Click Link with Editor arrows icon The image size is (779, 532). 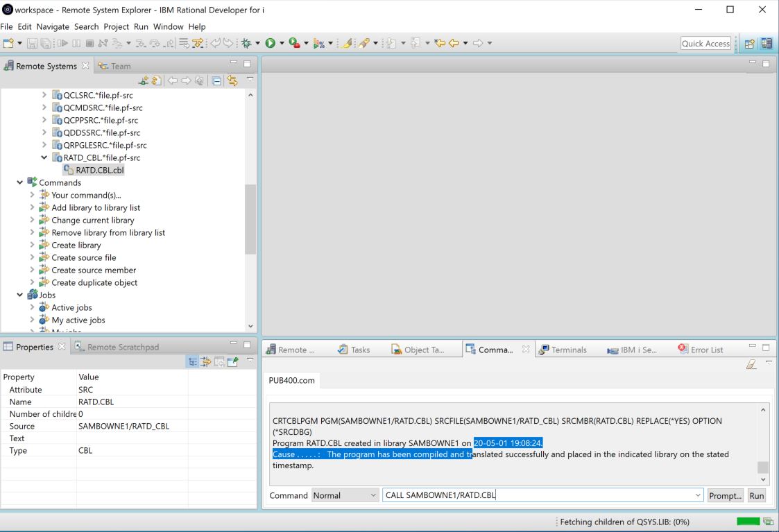pos(232,81)
